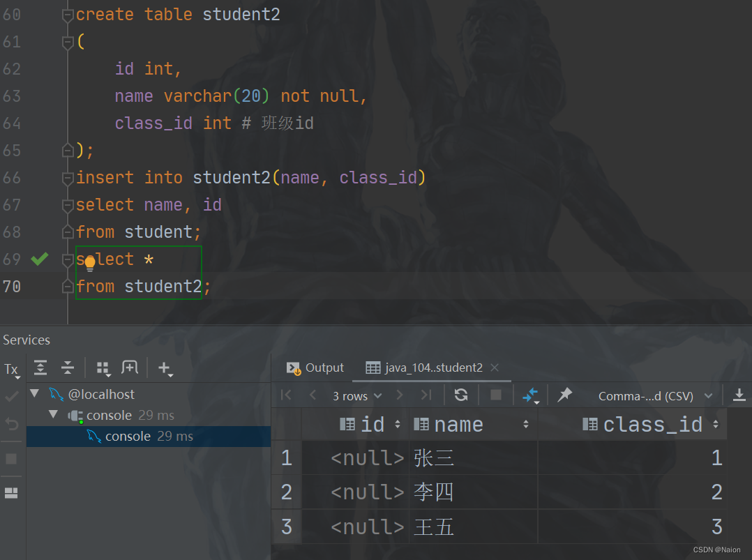
Task: Select the null id cell for 张三
Action: click(x=355, y=458)
